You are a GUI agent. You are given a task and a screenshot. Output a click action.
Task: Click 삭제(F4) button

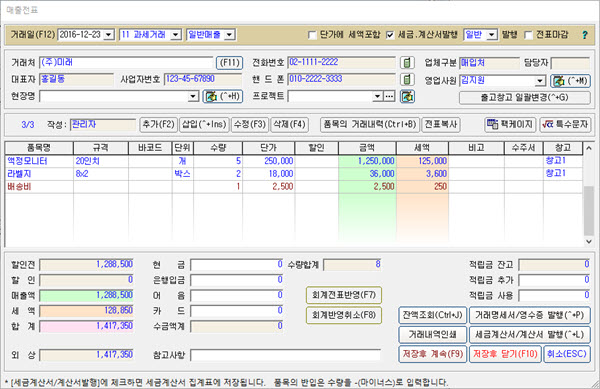pyautogui.click(x=289, y=124)
